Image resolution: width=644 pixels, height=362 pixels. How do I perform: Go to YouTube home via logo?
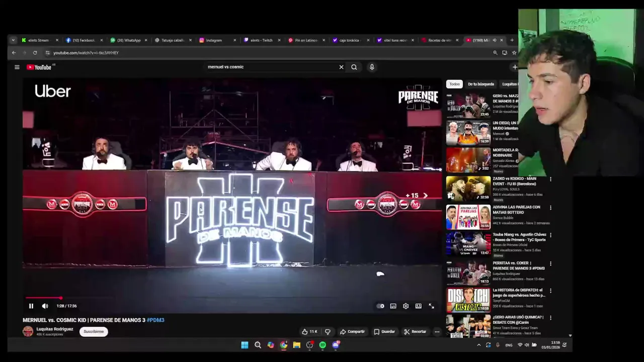pos(40,67)
